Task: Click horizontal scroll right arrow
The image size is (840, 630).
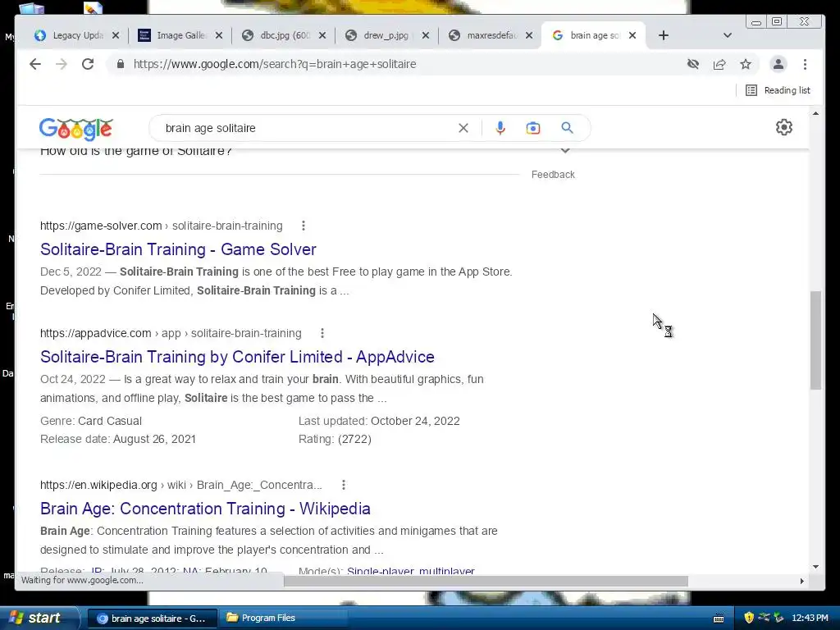Action: tap(802, 582)
